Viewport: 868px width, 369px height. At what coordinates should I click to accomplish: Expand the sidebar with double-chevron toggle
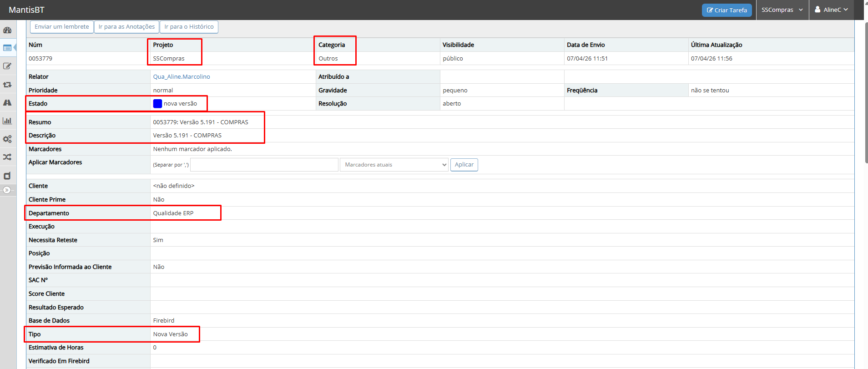(7, 190)
